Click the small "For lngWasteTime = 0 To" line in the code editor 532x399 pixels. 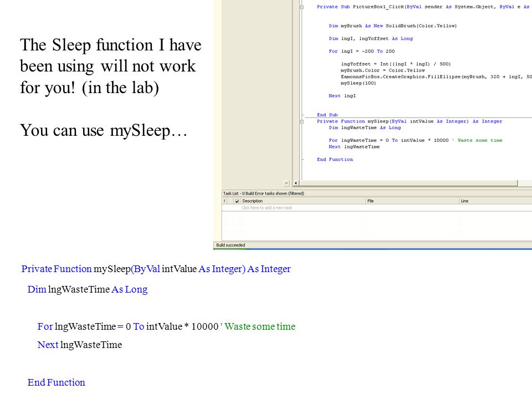416,140
